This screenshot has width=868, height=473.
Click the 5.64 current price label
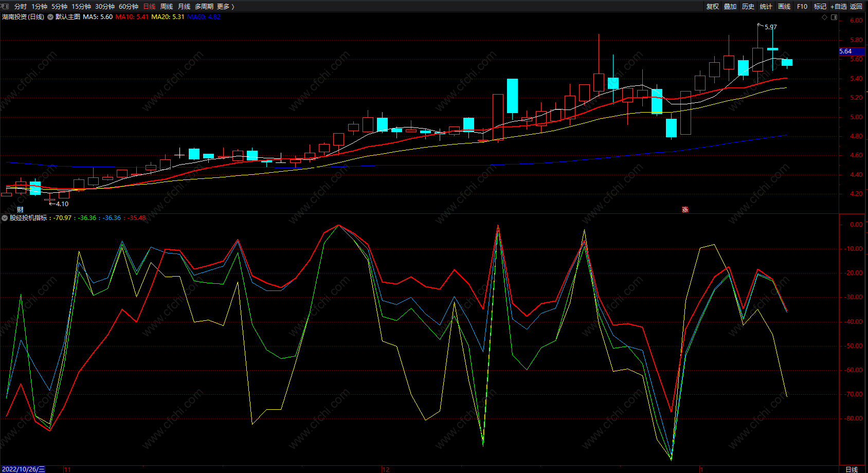pos(846,51)
